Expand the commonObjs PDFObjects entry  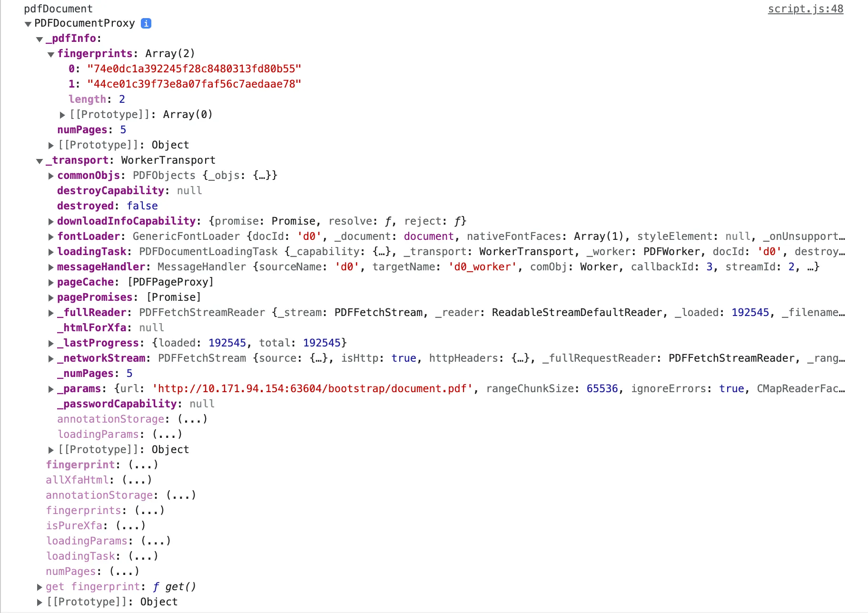click(x=51, y=175)
